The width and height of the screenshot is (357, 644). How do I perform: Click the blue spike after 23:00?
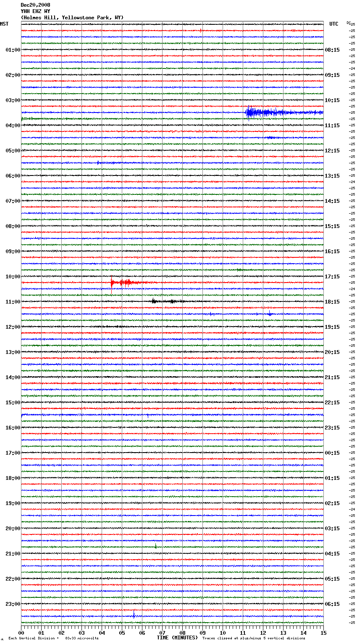pyautogui.click(x=134, y=614)
